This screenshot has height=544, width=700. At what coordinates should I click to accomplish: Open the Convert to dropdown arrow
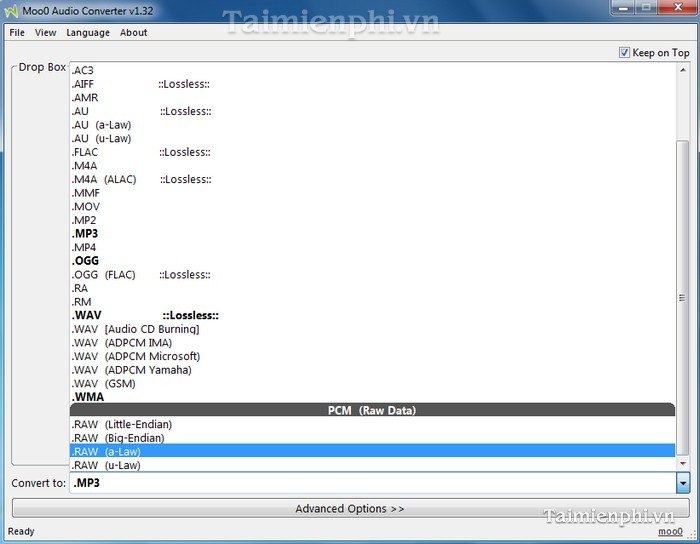(x=683, y=483)
